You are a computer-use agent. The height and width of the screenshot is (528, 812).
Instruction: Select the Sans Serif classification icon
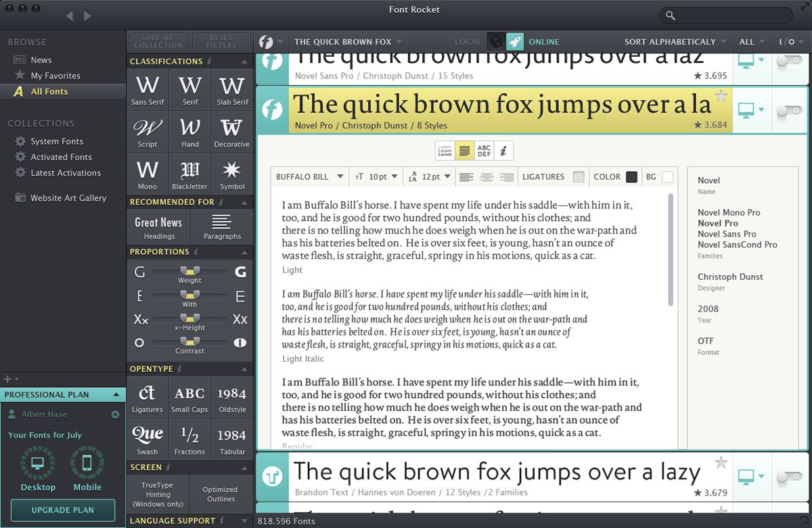tap(148, 91)
